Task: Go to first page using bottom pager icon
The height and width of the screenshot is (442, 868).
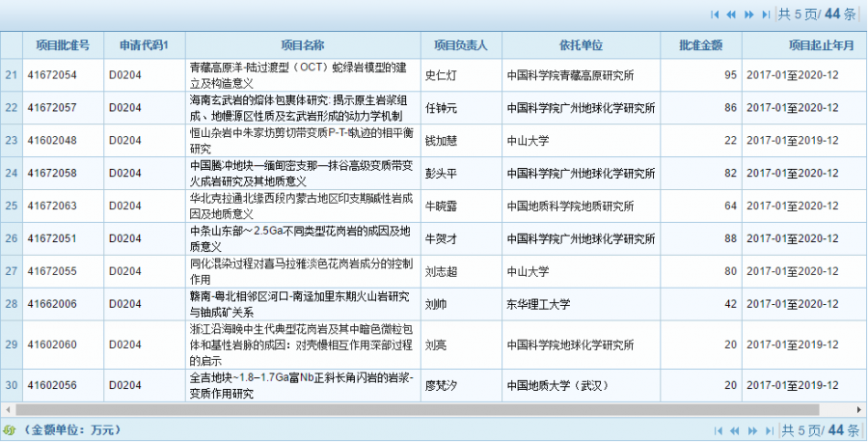Action: tap(718, 430)
